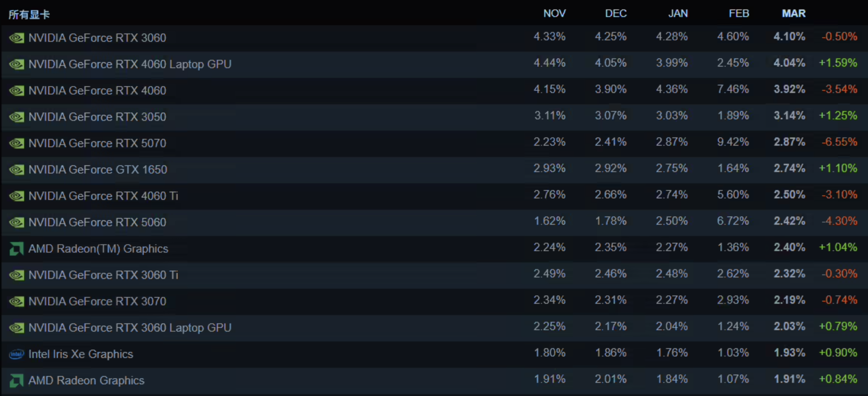Select the NOV column header

click(x=554, y=14)
